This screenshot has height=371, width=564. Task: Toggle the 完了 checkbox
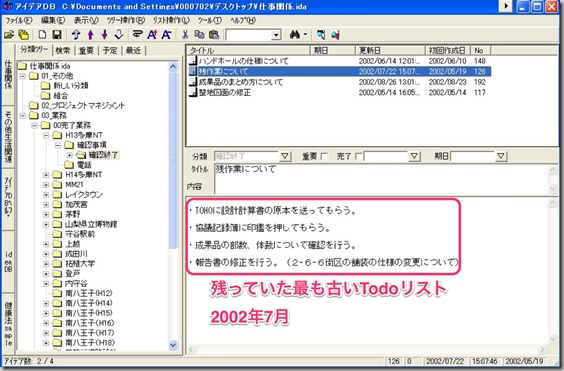358,156
